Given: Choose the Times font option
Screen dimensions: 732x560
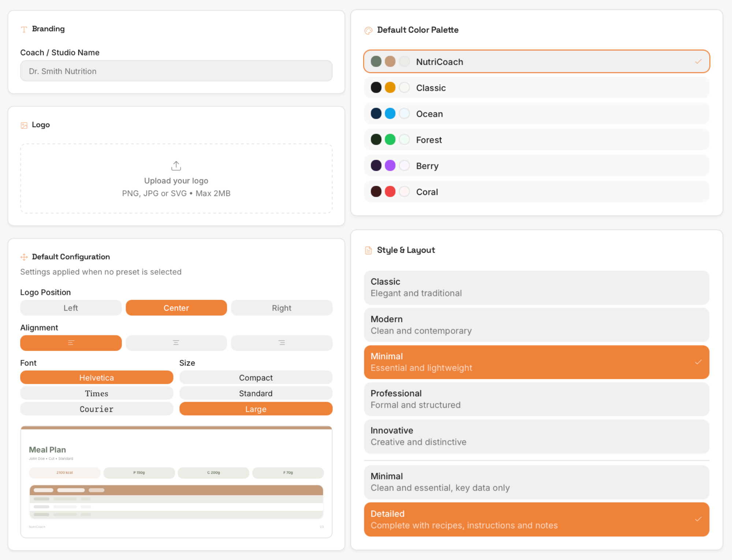Looking at the screenshot, I should point(97,393).
